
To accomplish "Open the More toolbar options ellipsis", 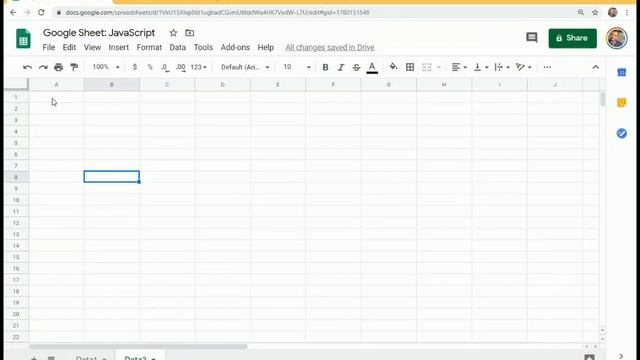I will click(547, 67).
